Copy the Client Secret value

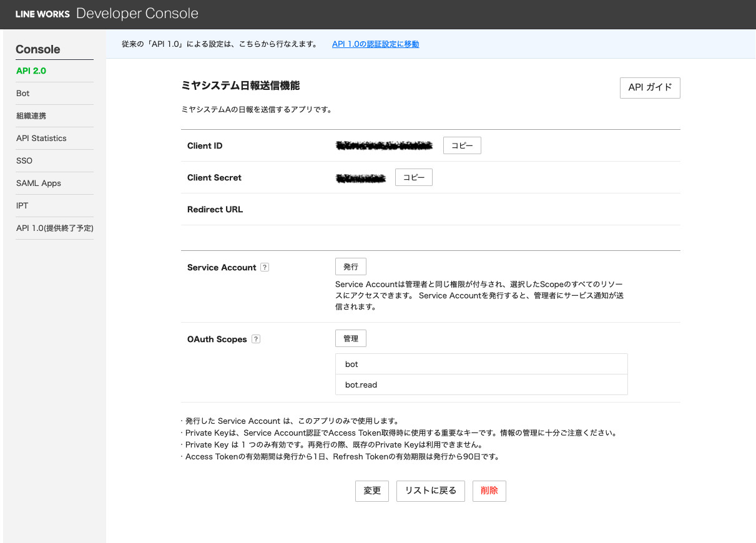coord(414,177)
